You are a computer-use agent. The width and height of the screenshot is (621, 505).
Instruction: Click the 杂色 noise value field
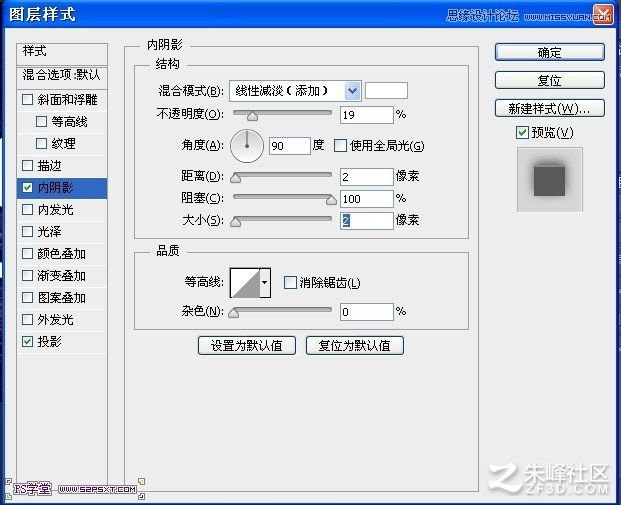[x=367, y=312]
